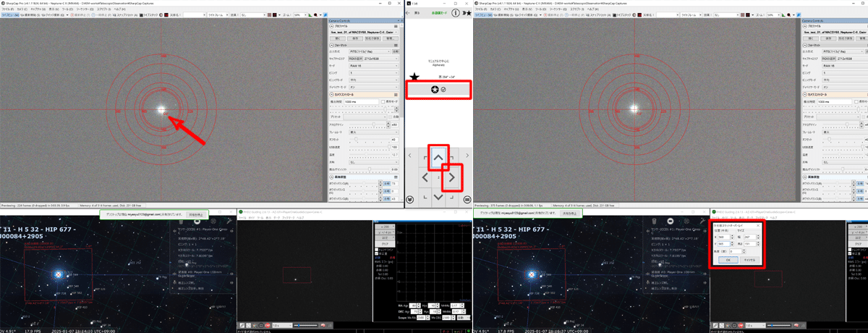Screen dimensions: 868x333
Task: Click 共有を停止 in the right desktop sharing bar
Action: [x=569, y=214]
